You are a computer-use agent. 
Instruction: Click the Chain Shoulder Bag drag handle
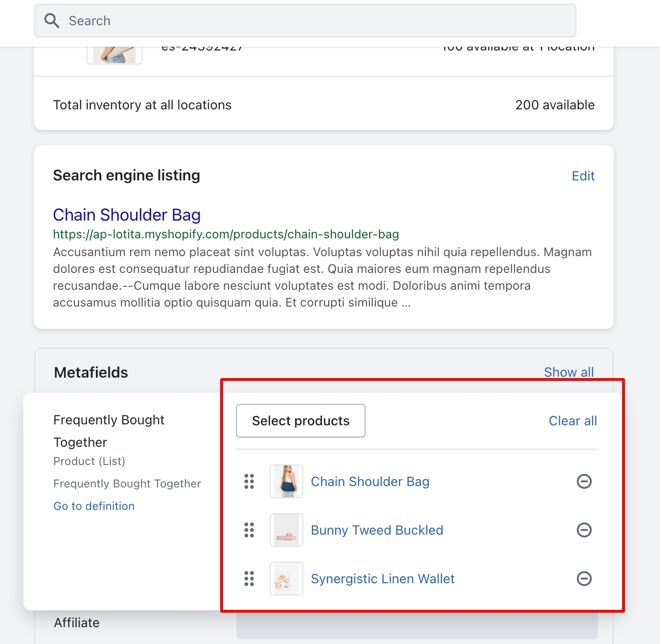click(249, 481)
